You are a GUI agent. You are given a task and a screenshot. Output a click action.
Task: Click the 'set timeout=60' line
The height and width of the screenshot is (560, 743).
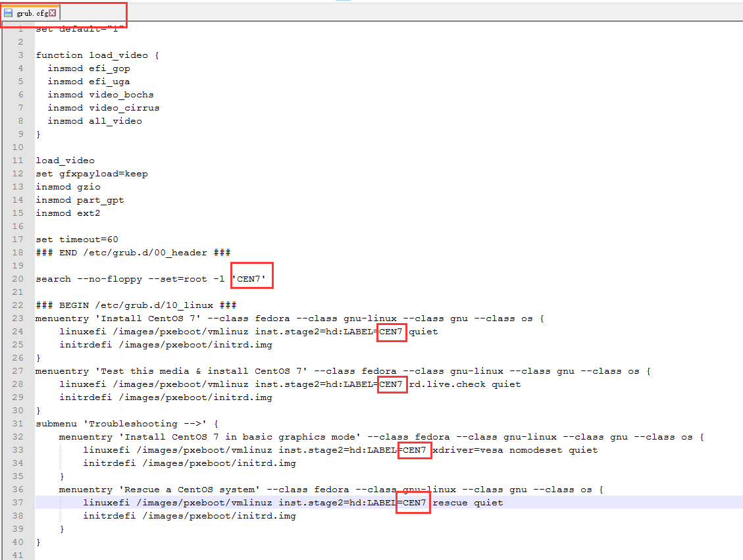[77, 240]
